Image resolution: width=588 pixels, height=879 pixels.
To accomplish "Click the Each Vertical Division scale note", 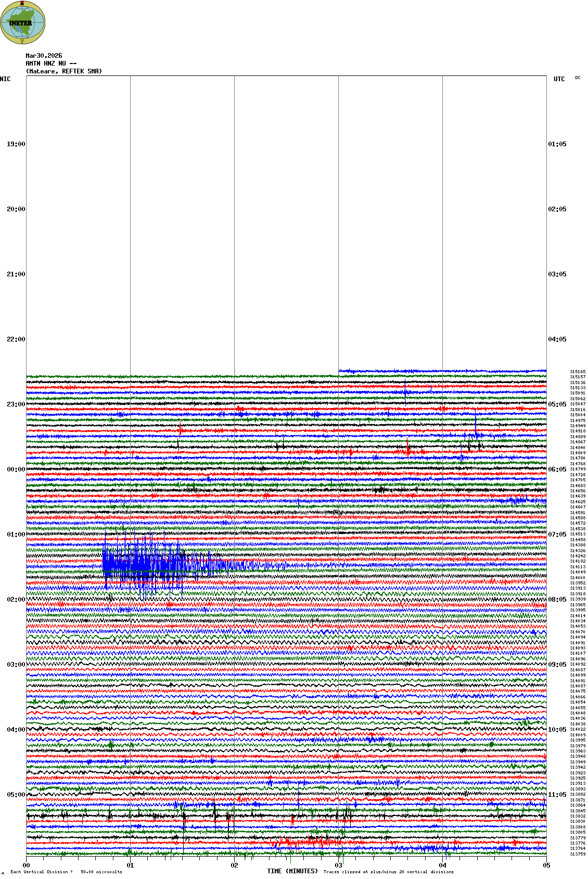I will click(66, 872).
